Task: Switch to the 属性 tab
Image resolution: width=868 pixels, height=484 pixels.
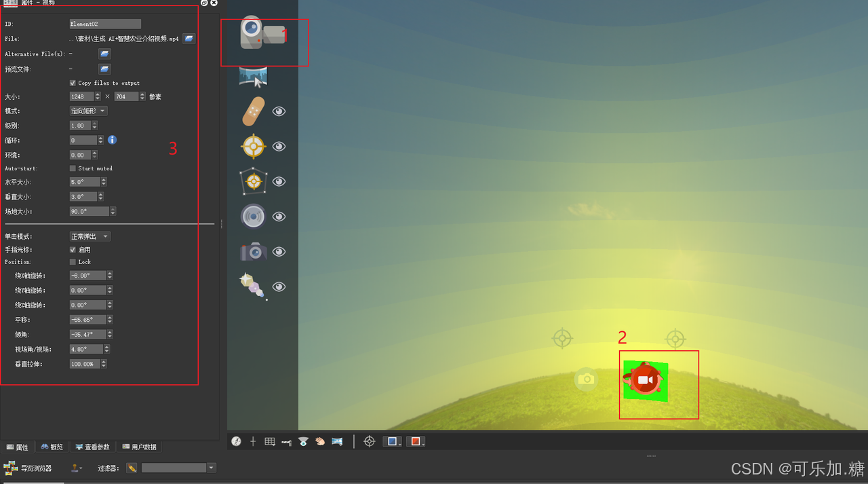Action: pyautogui.click(x=18, y=447)
